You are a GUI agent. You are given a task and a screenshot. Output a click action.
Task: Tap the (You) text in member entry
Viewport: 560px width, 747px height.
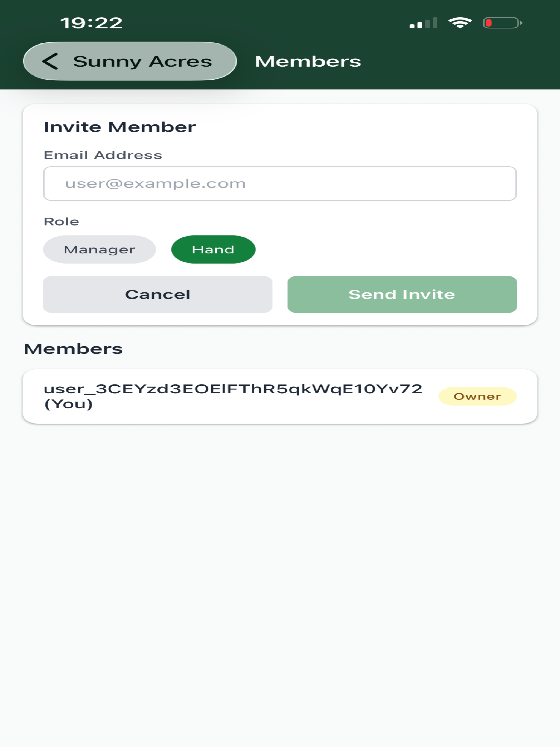[69, 404]
